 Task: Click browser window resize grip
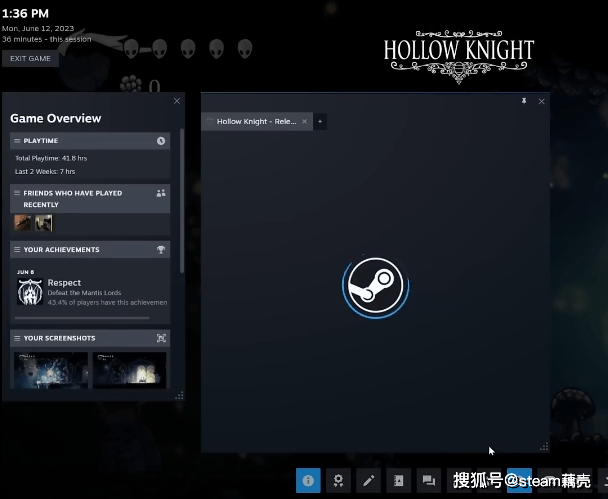pos(544,447)
